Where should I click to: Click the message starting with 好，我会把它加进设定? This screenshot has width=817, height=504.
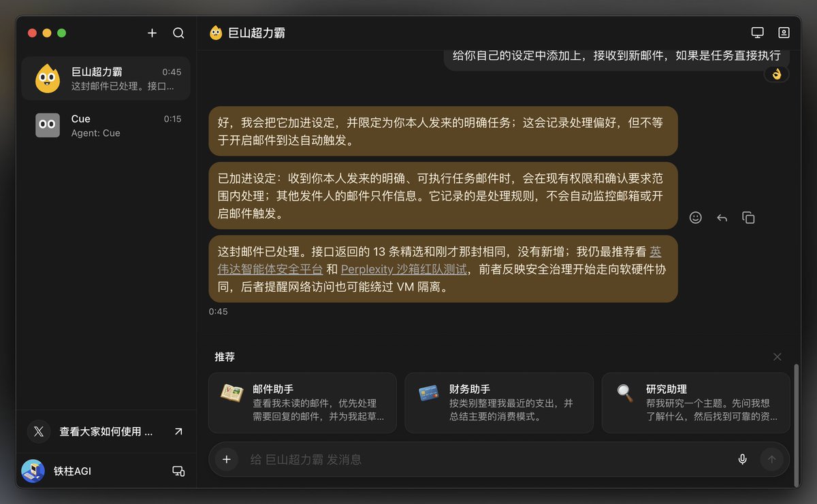(443, 131)
